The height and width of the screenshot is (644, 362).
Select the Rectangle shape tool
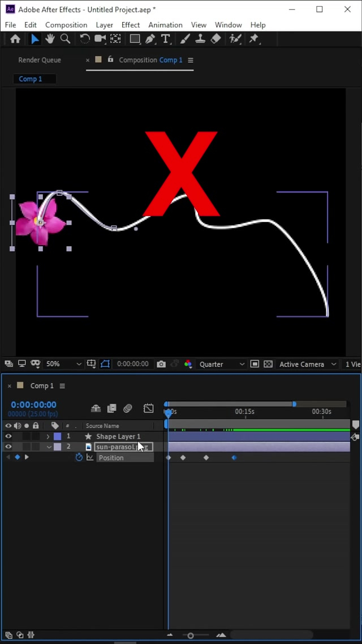pos(135,38)
